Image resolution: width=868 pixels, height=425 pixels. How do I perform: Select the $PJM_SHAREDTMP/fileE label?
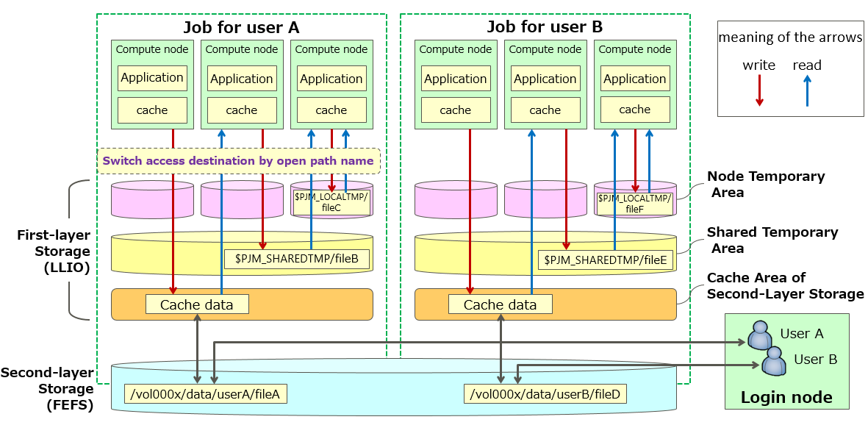pyautogui.click(x=606, y=260)
